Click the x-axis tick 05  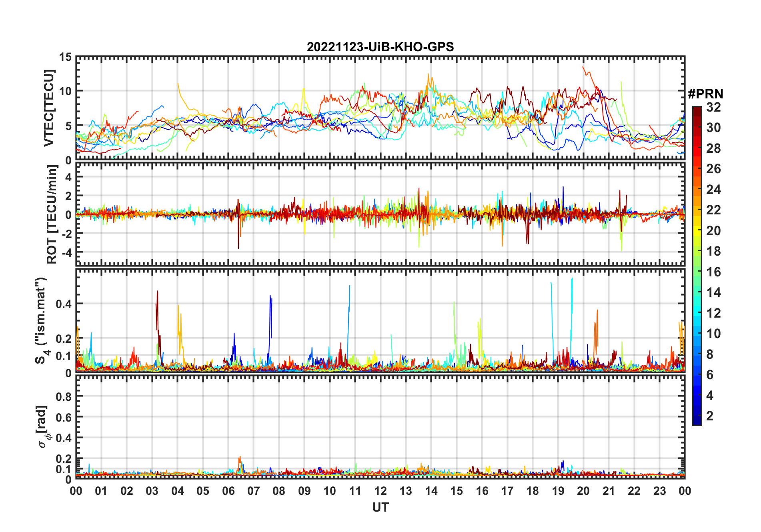(203, 491)
